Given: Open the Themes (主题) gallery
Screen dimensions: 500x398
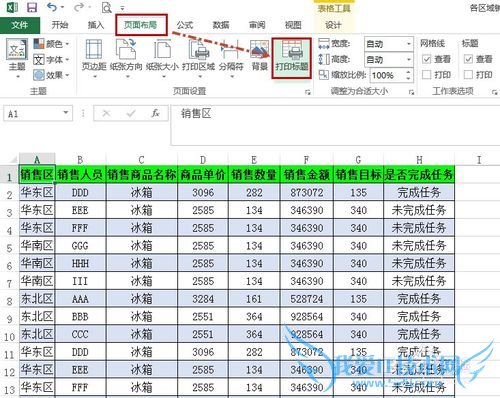Looking at the screenshot, I should coord(17,59).
